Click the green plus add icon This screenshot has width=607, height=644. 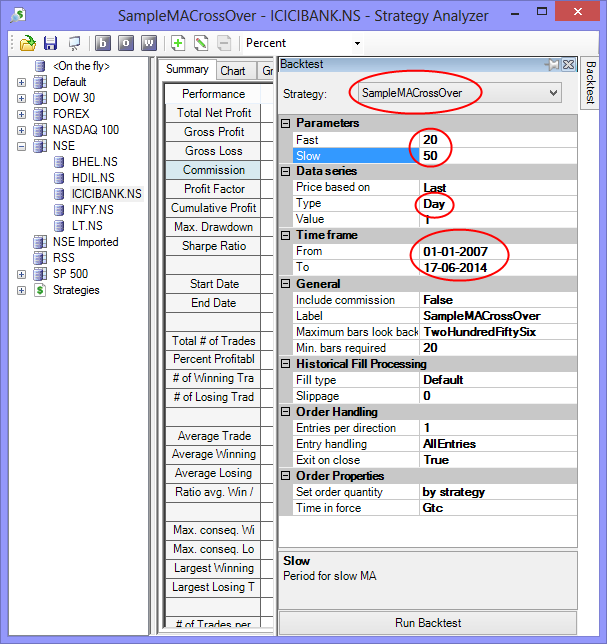tap(178, 43)
